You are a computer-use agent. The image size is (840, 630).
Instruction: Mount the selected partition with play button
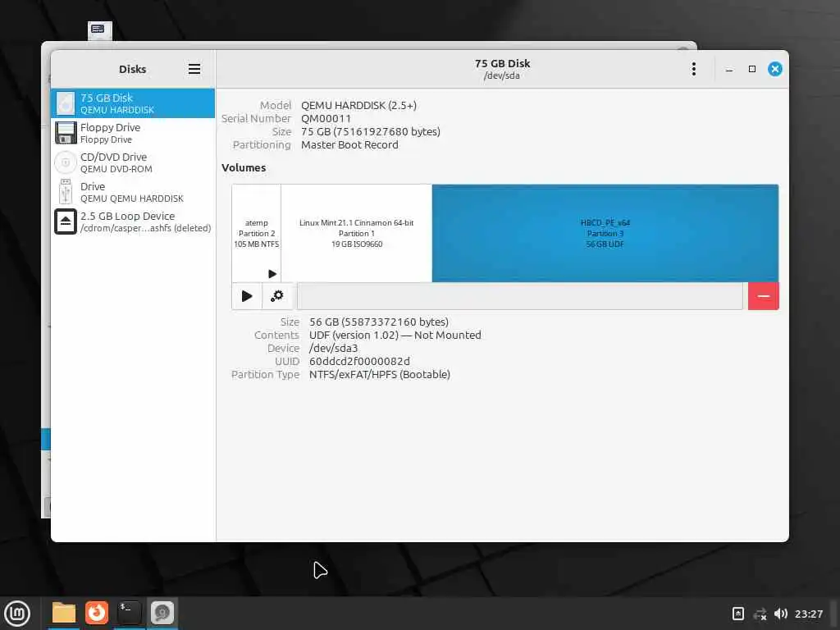247,296
